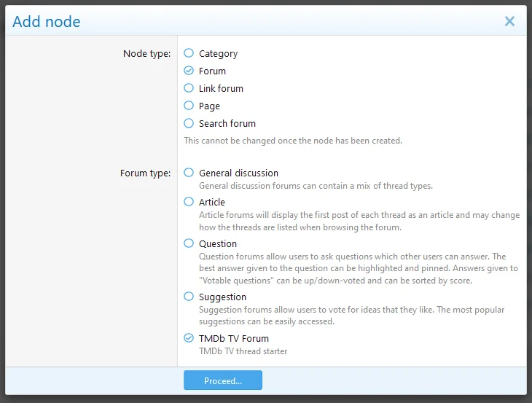This screenshot has height=403, width=532.
Task: Choose the Suggestion forum type
Action: click(189, 297)
